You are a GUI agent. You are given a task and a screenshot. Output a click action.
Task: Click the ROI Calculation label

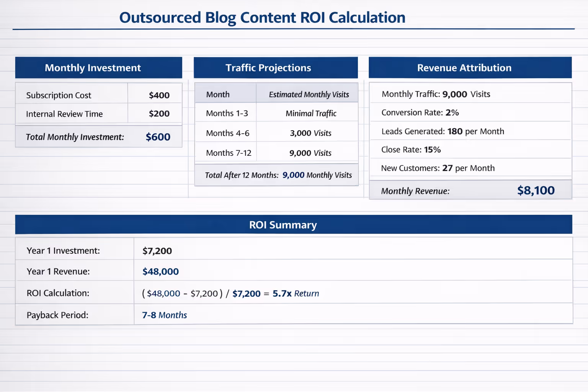point(58,293)
